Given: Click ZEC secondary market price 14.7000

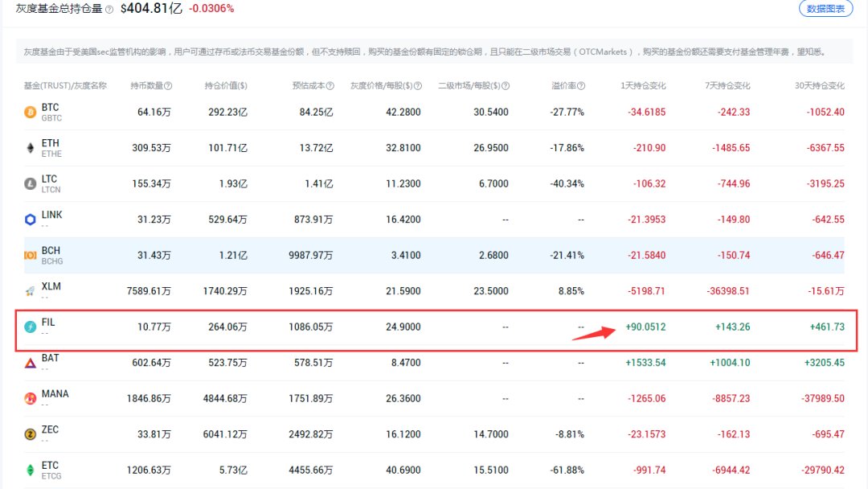Looking at the screenshot, I should pyautogui.click(x=490, y=435).
